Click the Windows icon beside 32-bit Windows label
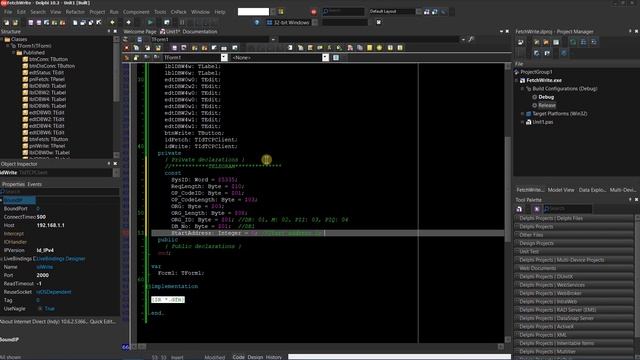 [x=269, y=22]
